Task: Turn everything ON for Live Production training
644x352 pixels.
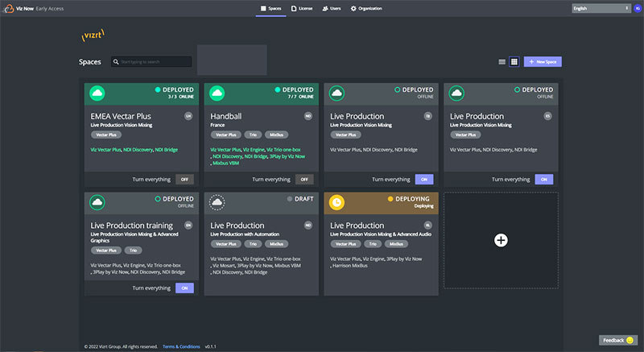Action: (x=184, y=288)
